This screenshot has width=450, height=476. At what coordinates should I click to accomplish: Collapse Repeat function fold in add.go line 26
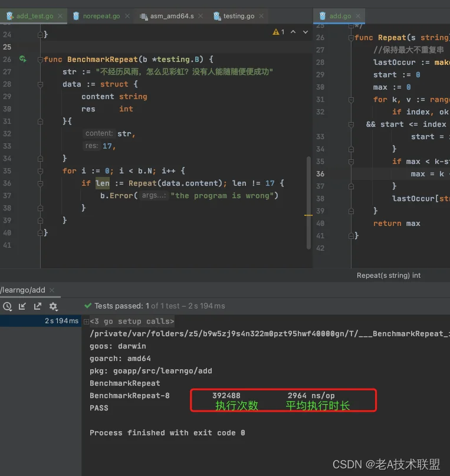click(x=351, y=38)
